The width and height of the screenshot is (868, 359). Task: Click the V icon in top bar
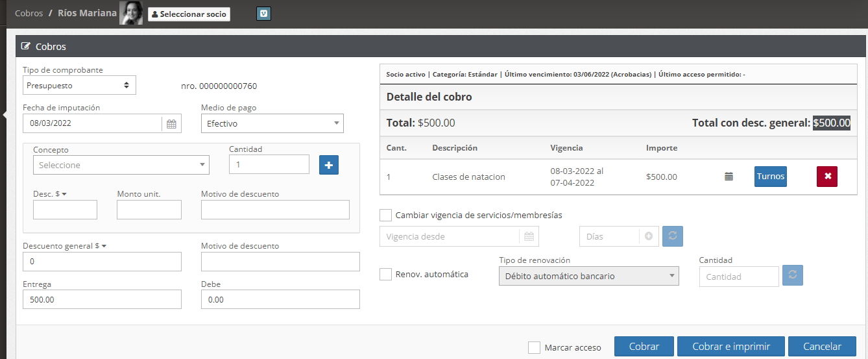click(263, 14)
